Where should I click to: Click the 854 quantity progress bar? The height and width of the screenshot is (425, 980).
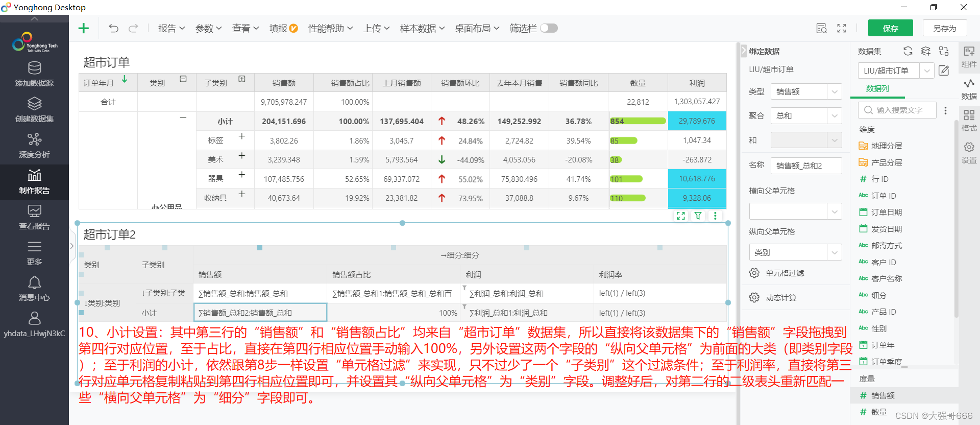point(638,121)
